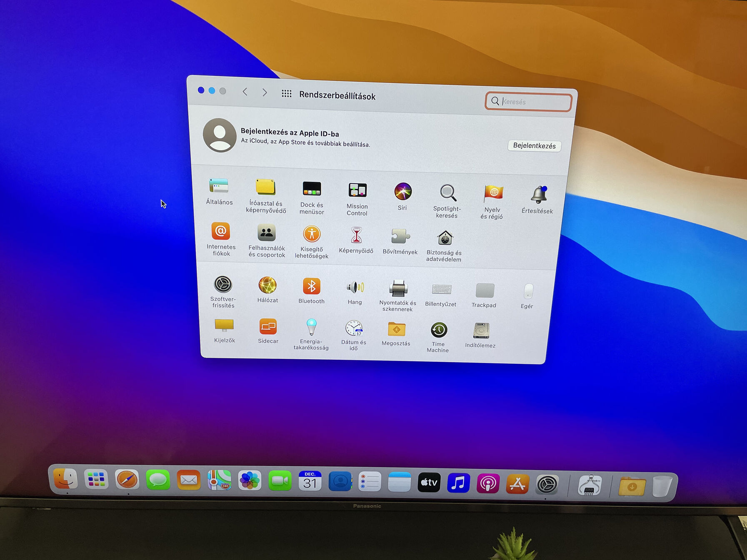Open Launchpad from the Dock
The height and width of the screenshot is (560, 747).
(96, 479)
